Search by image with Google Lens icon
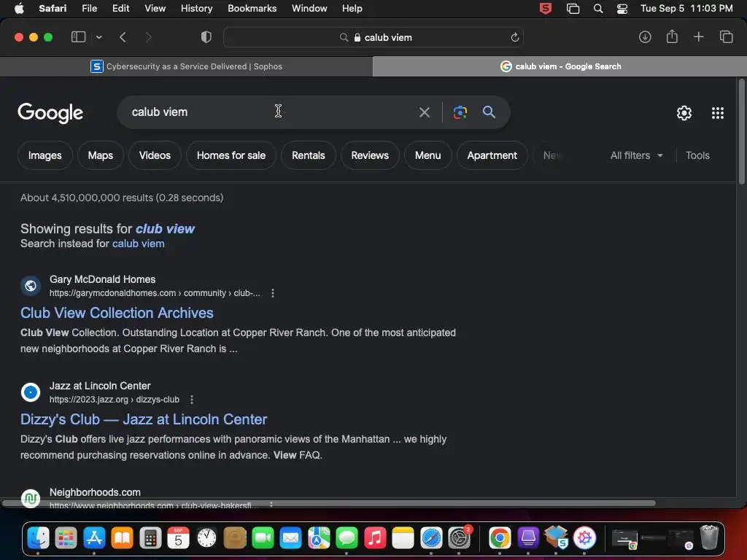Image resolution: width=747 pixels, height=560 pixels. coord(460,112)
